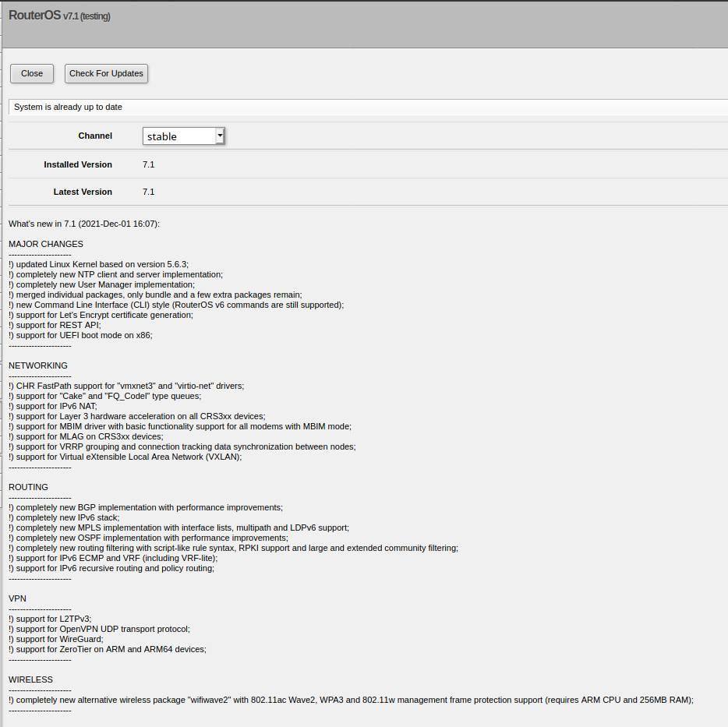Click line about IPv6 ECMP and VRF
Screen dimensions: 728x727
click(x=113, y=558)
